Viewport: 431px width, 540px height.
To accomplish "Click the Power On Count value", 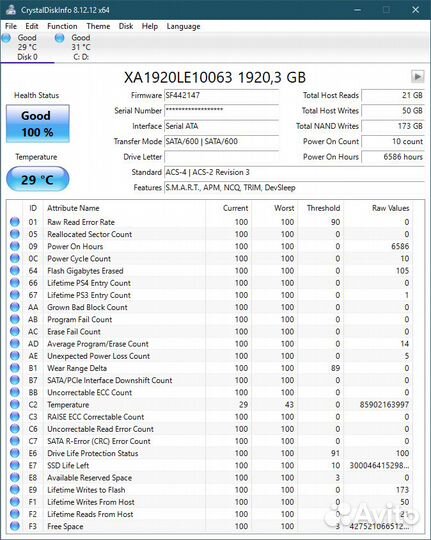I will [393, 141].
